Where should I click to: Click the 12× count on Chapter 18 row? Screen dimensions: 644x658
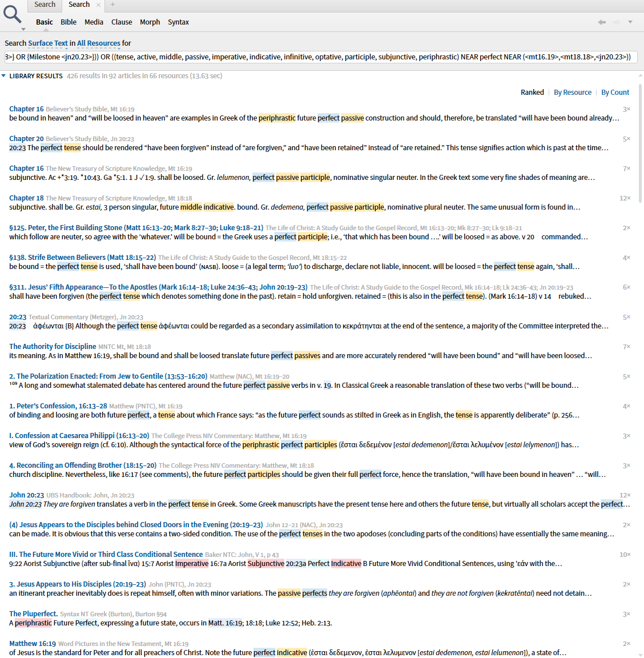625,198
